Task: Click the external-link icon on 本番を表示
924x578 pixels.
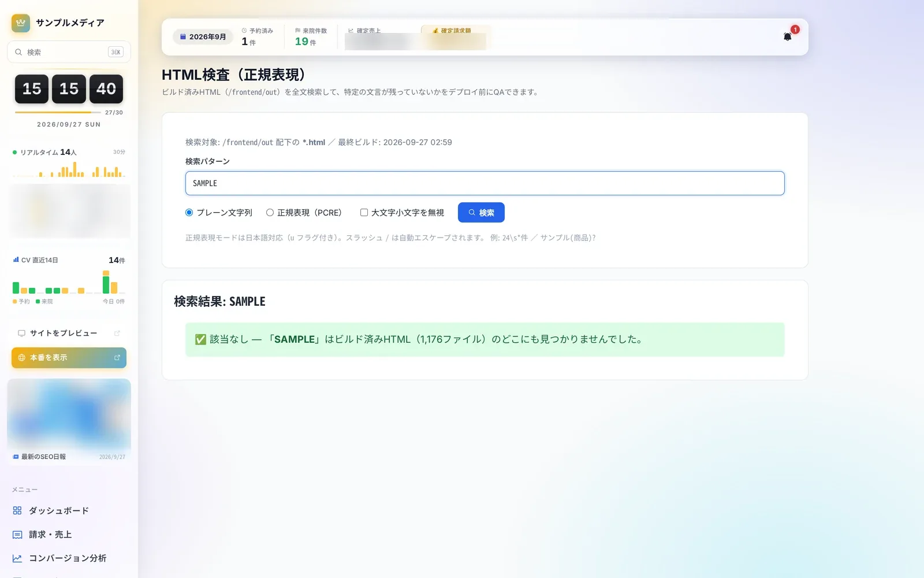Action: [x=117, y=358]
